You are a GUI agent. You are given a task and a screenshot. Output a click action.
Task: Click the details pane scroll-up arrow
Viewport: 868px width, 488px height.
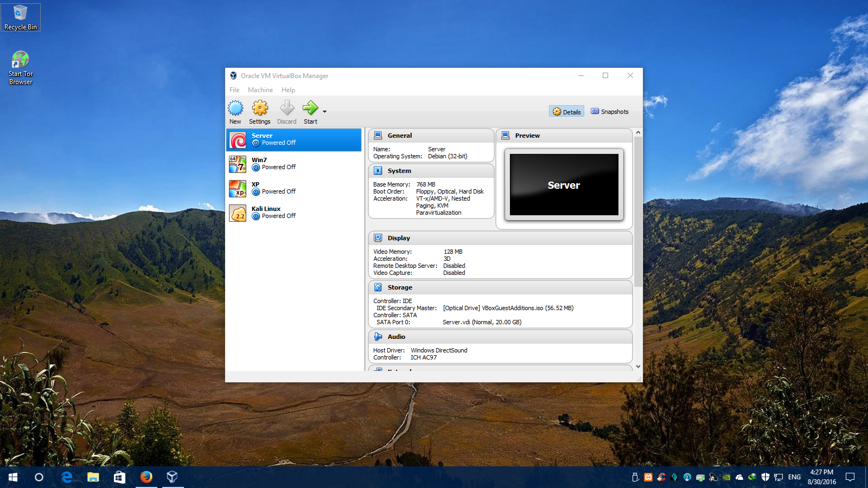[x=638, y=132]
